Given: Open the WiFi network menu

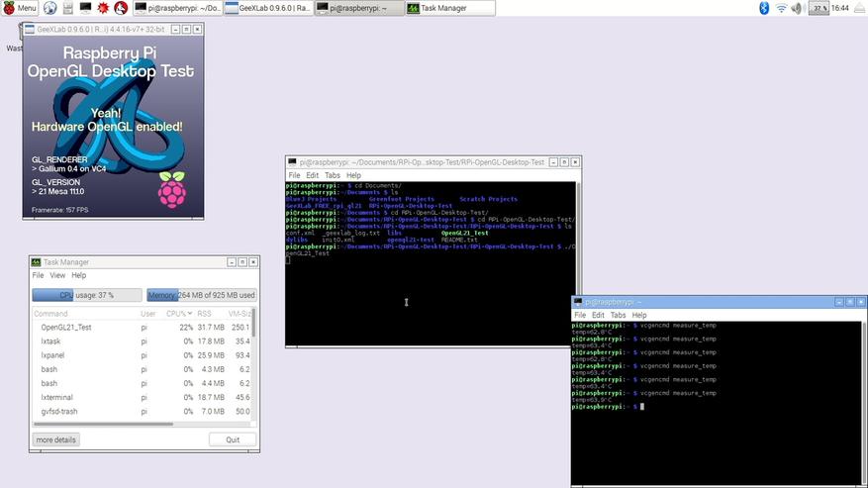Looking at the screenshot, I should click(x=781, y=8).
